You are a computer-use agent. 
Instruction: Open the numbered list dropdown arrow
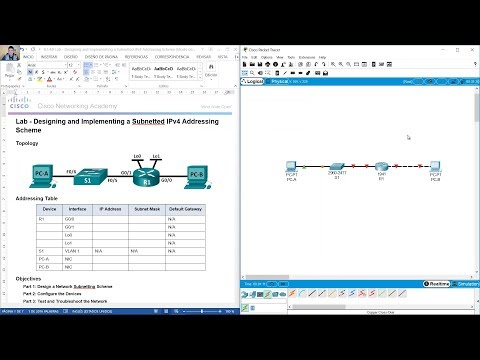click(x=101, y=65)
